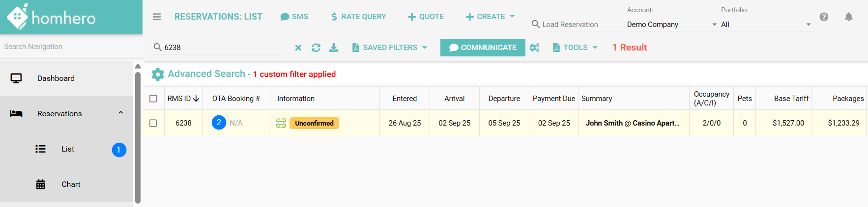The width and height of the screenshot is (868, 207).
Task: Open the reservations Chart view
Action: click(x=71, y=184)
